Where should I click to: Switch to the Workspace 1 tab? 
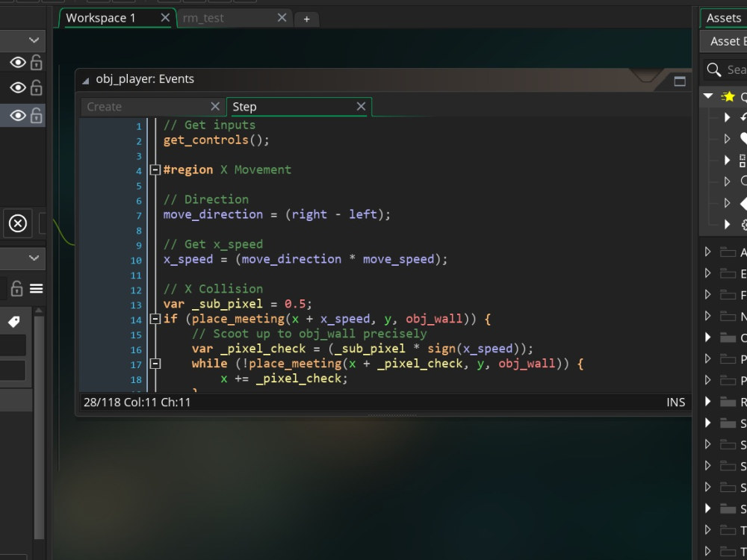coord(101,18)
